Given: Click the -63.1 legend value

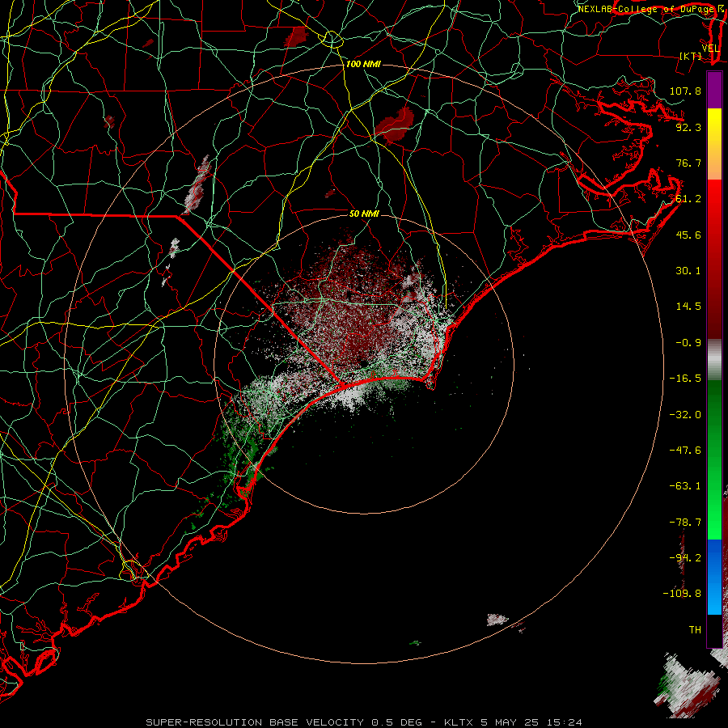Looking at the screenshot, I should click(x=685, y=486).
